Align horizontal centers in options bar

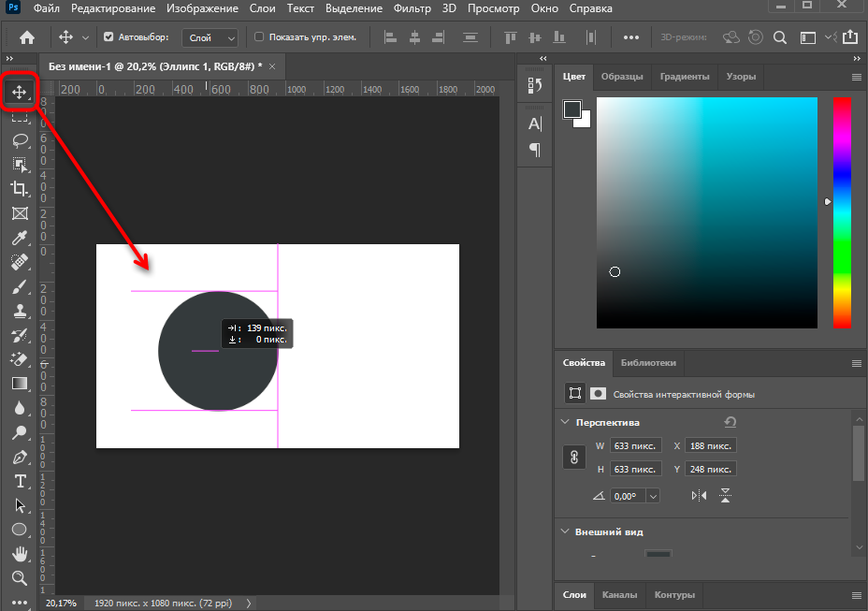(414, 37)
